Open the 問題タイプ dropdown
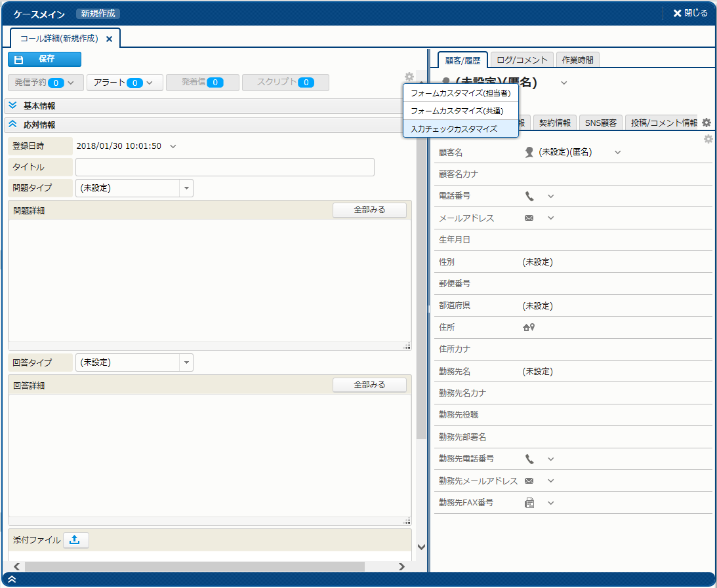This screenshot has height=588, width=717. tap(186, 188)
